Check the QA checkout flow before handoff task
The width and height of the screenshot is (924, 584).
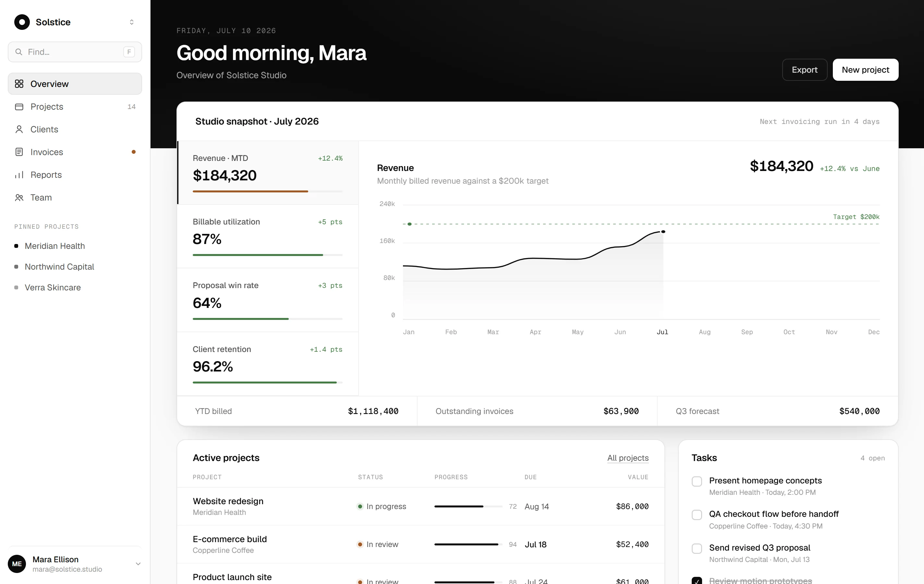[x=697, y=515]
